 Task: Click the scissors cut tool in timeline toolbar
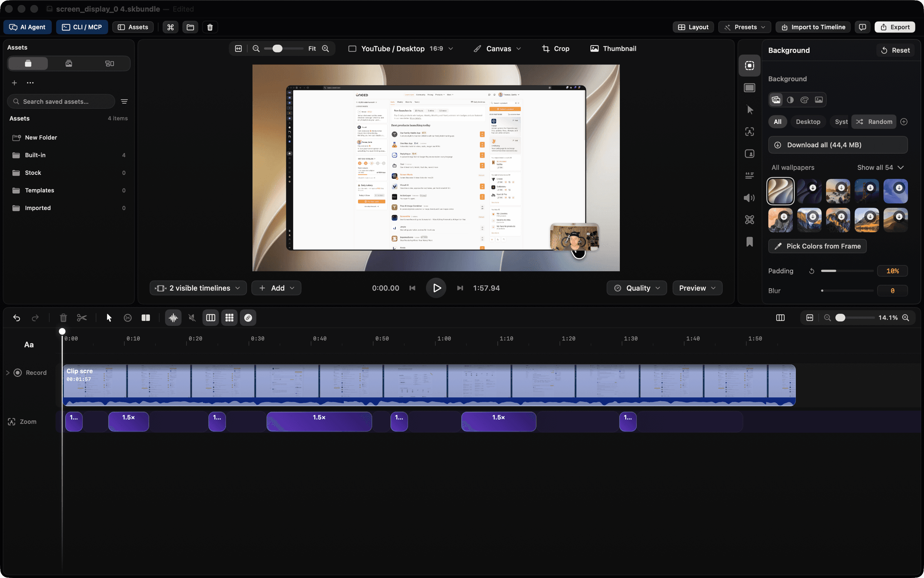[x=82, y=318]
